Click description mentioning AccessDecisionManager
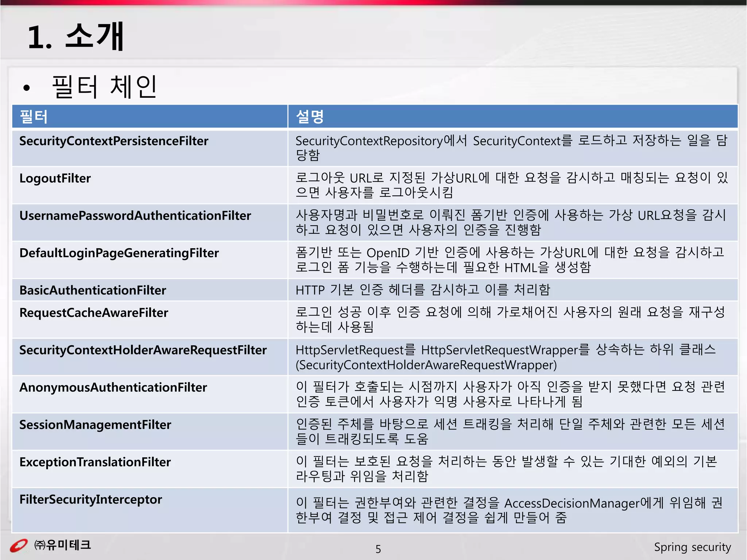 tap(513, 510)
